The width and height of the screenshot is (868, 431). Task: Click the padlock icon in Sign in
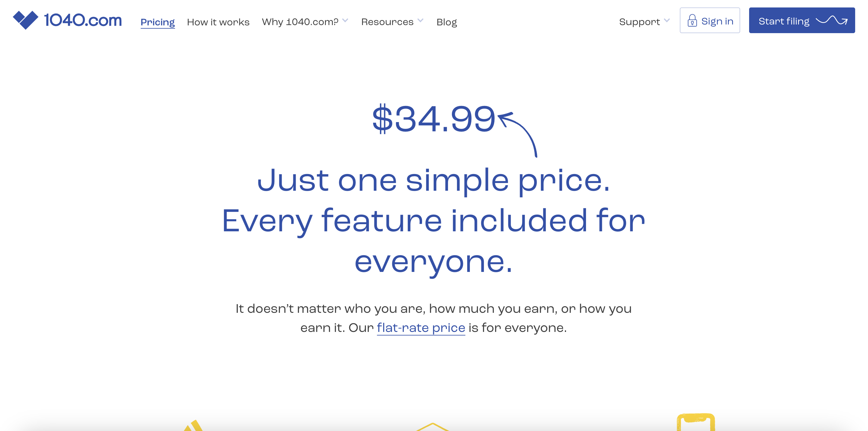[692, 21]
